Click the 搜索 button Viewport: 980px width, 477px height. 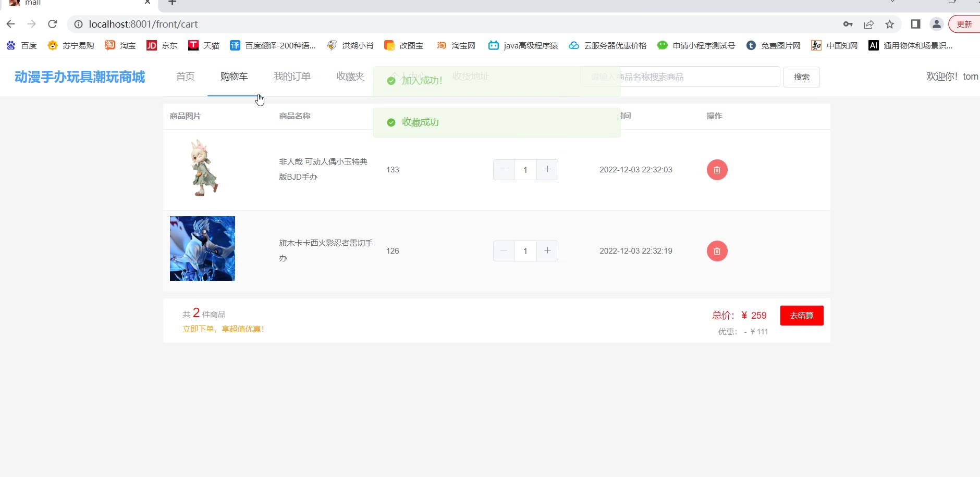tap(802, 77)
